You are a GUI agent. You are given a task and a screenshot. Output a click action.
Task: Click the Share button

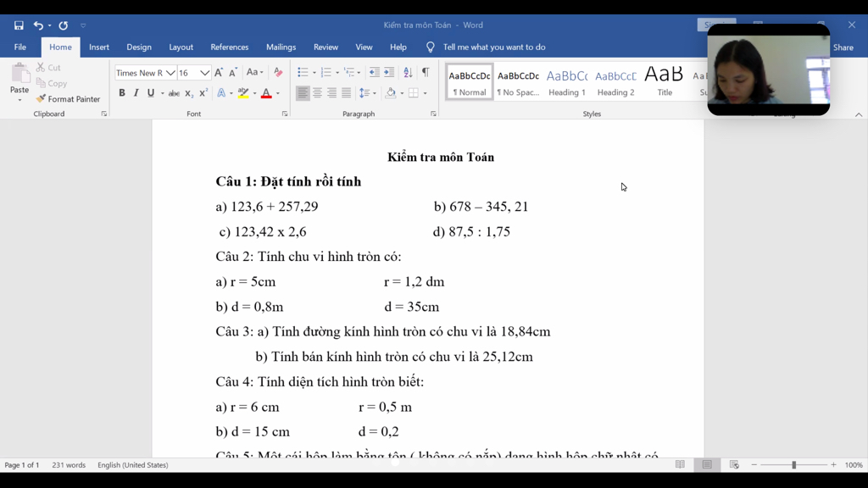(x=843, y=47)
